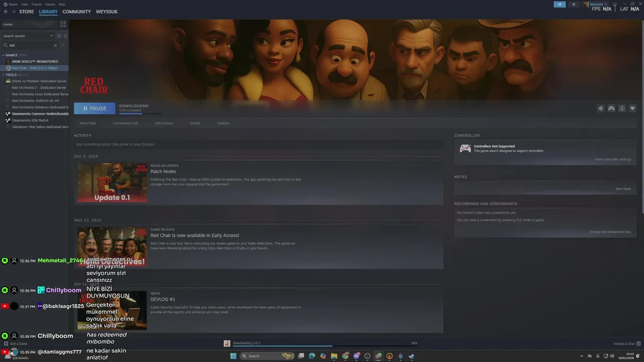Switch library to grid collections view
The width and height of the screenshot is (644, 362).
pos(63,24)
